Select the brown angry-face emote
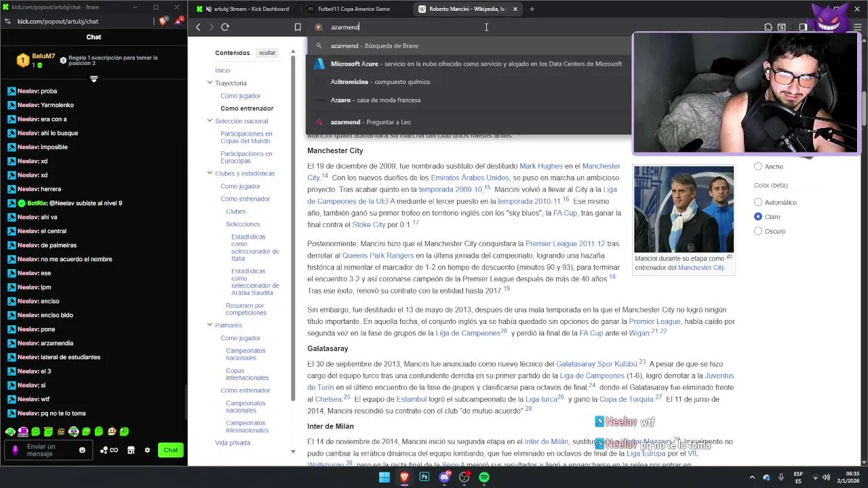This screenshot has height=488, width=868. (61, 431)
